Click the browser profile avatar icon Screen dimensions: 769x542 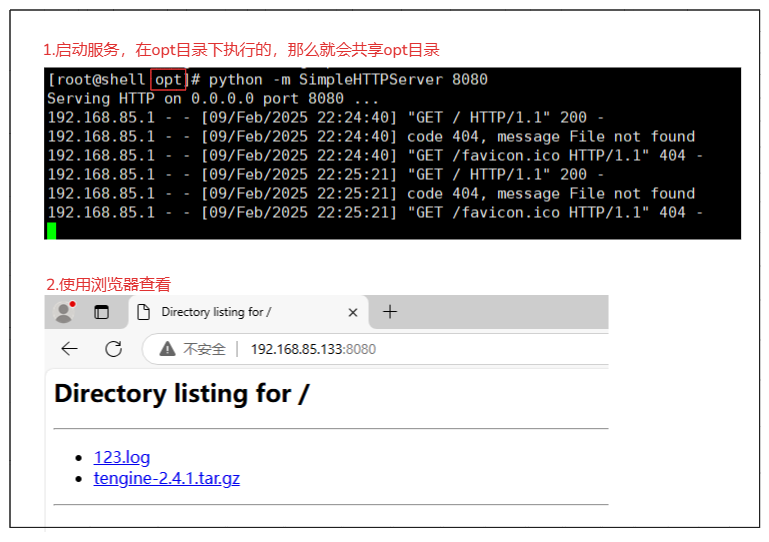64,312
